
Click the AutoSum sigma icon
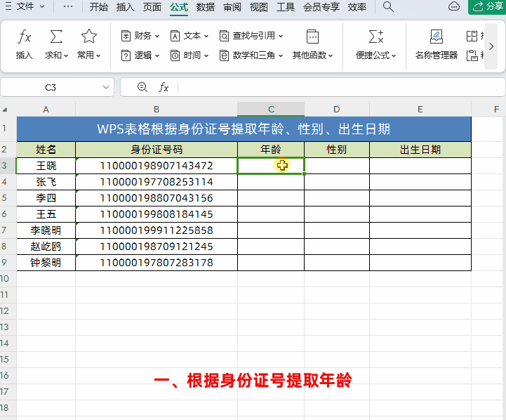56,37
